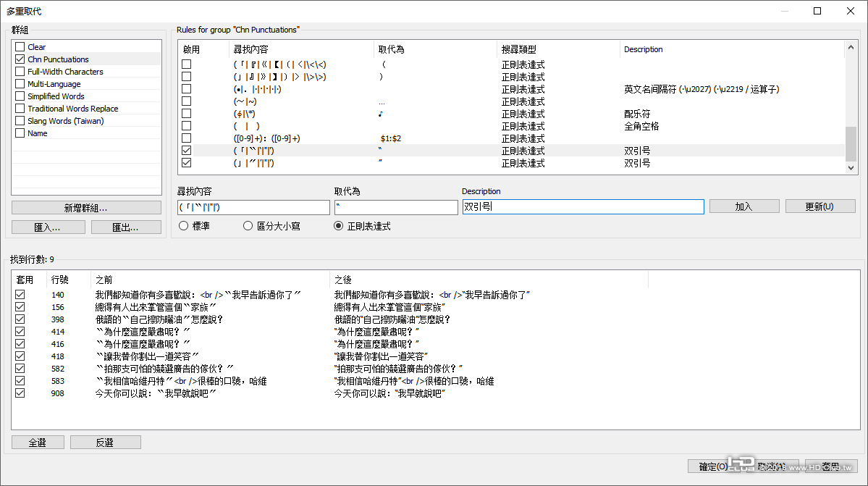Uncheck apply for line 416

point(20,344)
